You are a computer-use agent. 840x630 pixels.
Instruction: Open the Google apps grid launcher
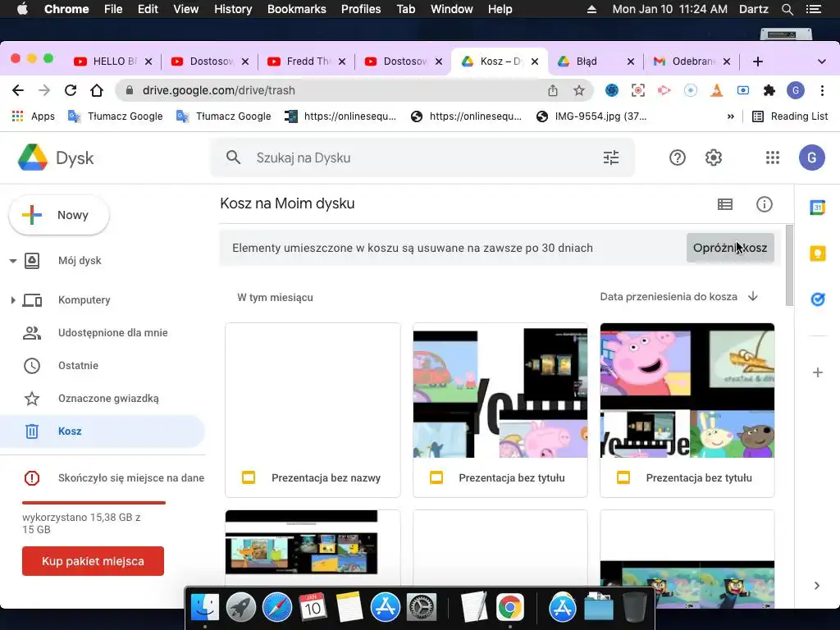[773, 157]
